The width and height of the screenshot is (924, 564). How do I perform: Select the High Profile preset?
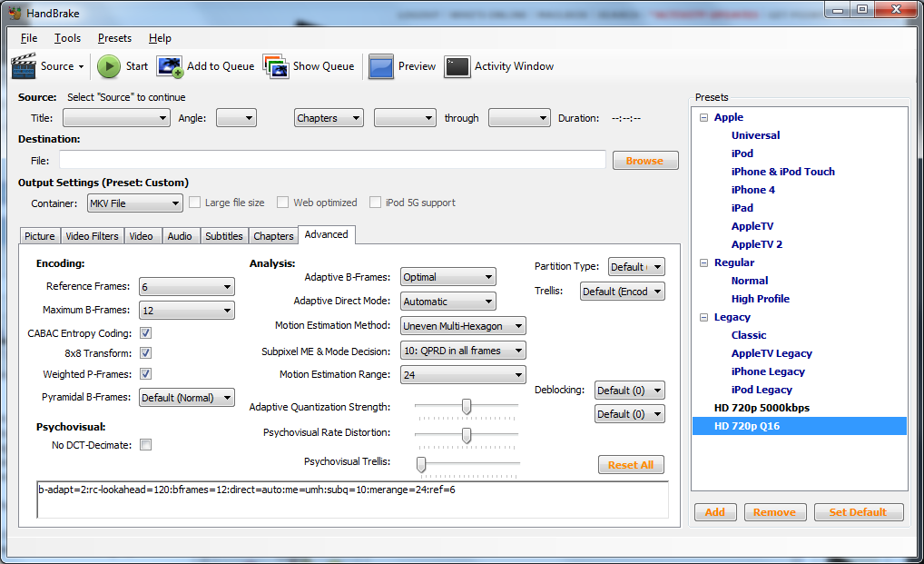pos(761,299)
